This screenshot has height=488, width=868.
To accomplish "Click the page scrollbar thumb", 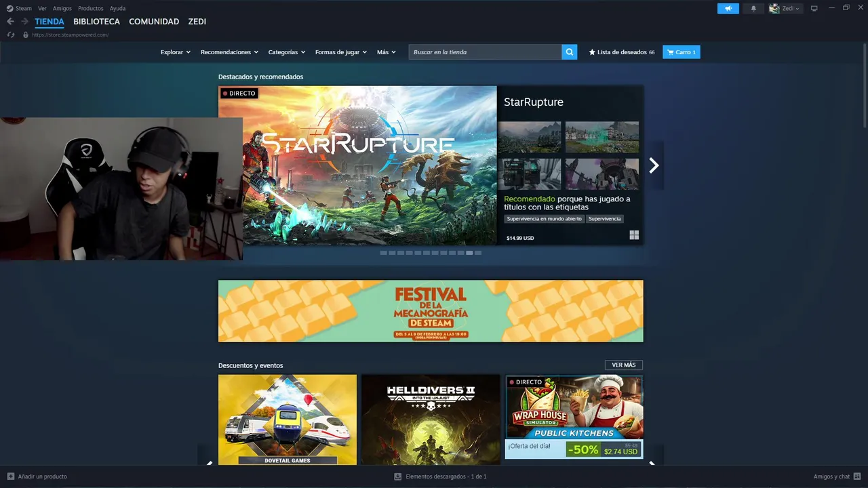I will click(865, 85).
